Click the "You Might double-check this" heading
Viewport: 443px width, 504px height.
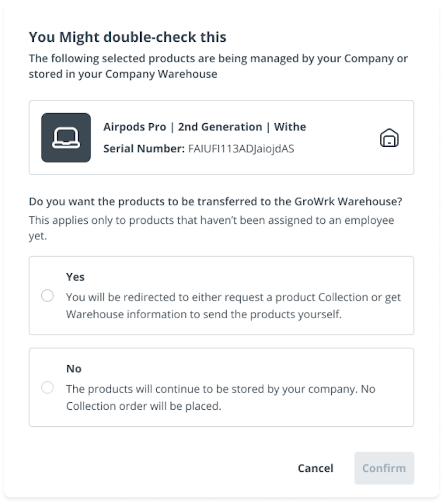[x=127, y=37]
